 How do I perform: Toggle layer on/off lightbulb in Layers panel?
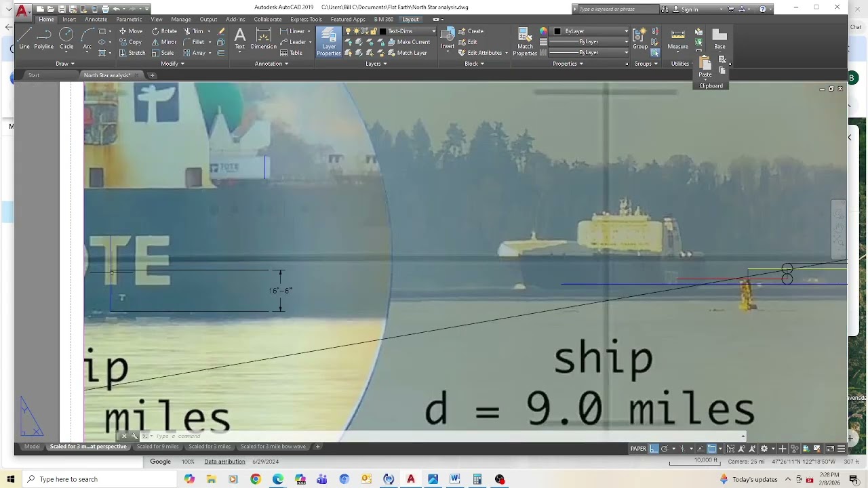click(348, 31)
